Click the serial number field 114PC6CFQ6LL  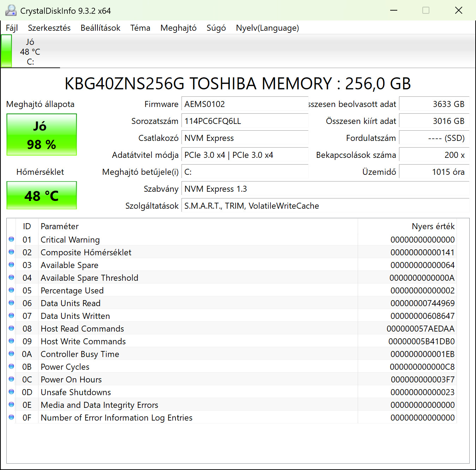(245, 121)
